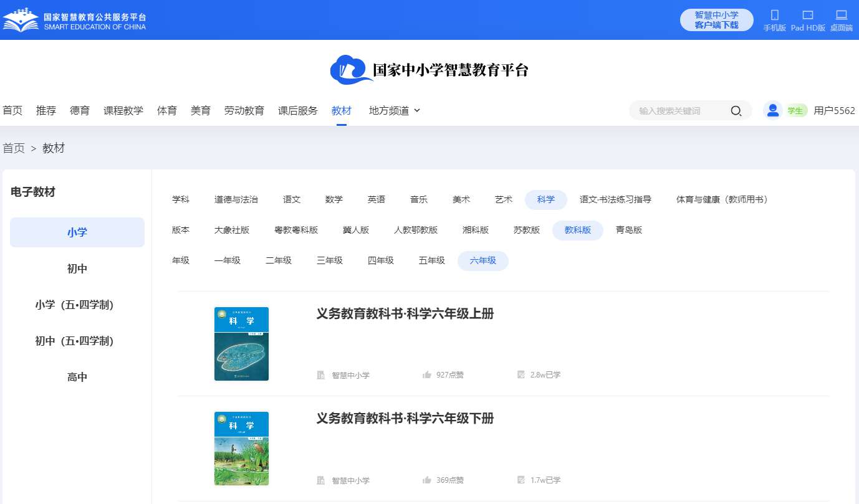Click the 首页 breadcrumb link
859x504 pixels.
point(14,148)
